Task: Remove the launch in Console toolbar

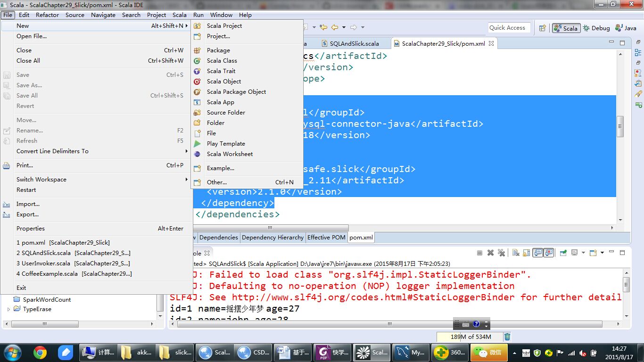Action: tap(490, 253)
